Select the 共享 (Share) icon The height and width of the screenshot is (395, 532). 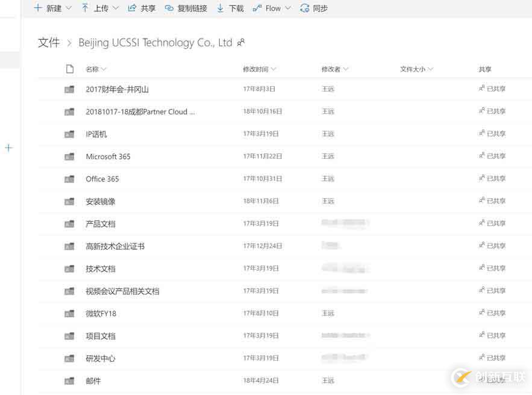132,8
